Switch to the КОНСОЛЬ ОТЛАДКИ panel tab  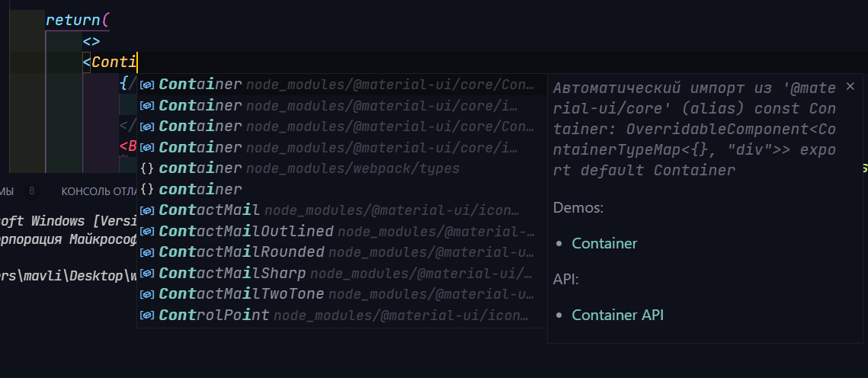pyautogui.click(x=100, y=191)
